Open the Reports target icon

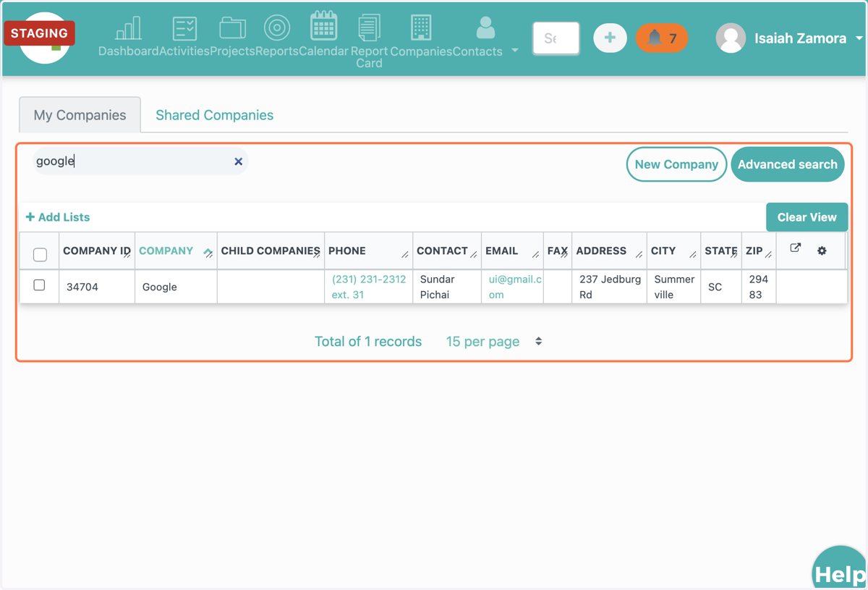pyautogui.click(x=277, y=28)
